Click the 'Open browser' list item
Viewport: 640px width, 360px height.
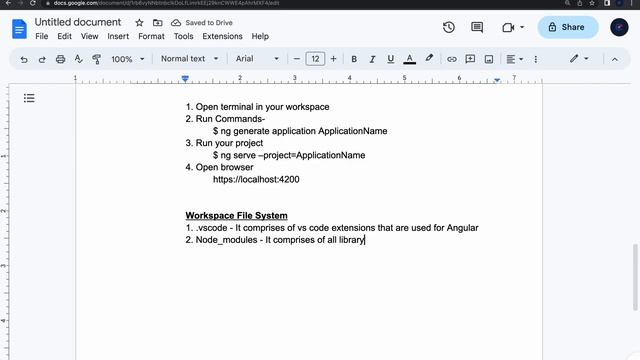point(219,167)
